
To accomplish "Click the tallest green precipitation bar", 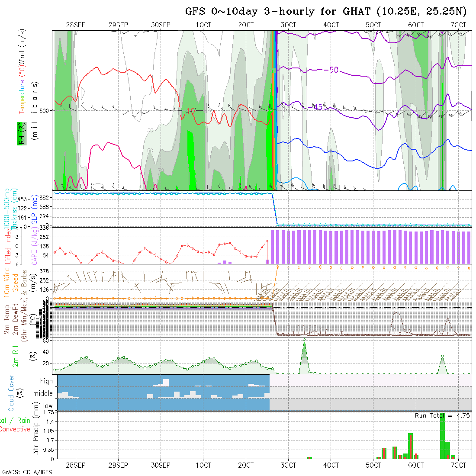I will click(442, 436).
